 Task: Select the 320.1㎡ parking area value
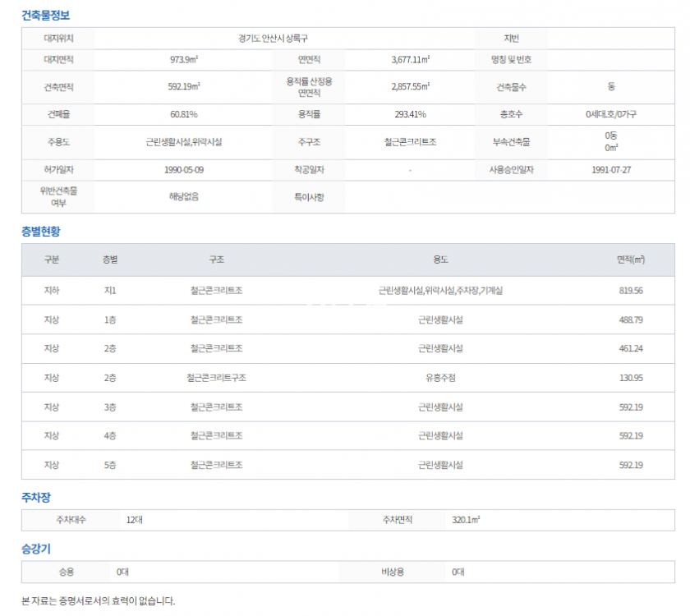[466, 520]
